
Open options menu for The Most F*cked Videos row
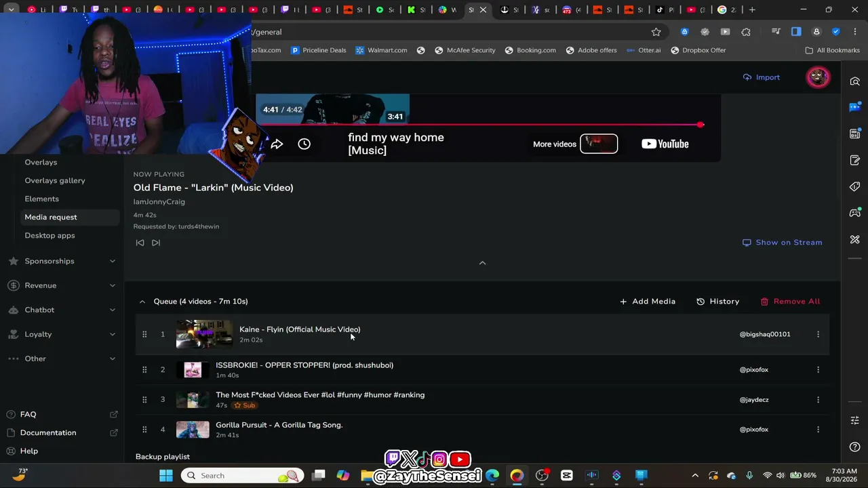[x=818, y=400]
